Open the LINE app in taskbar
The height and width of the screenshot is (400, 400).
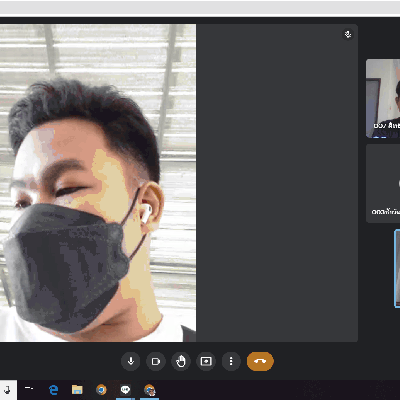coord(125,389)
